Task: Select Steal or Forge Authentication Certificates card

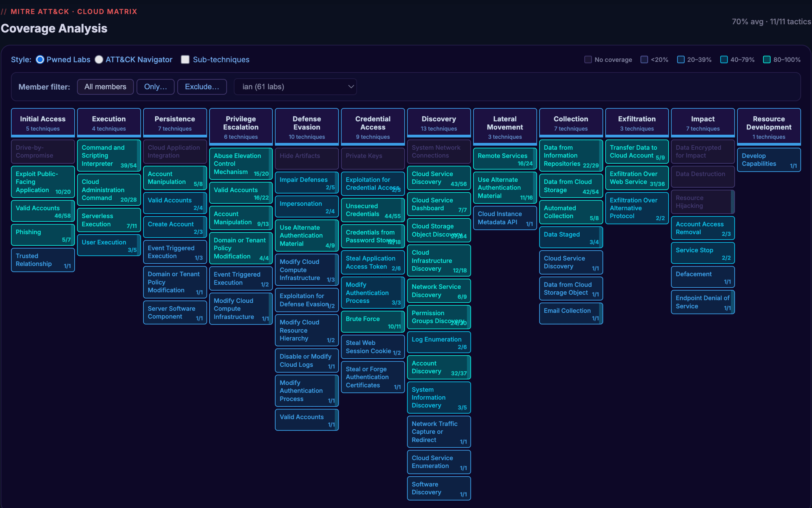Action: 373,377
